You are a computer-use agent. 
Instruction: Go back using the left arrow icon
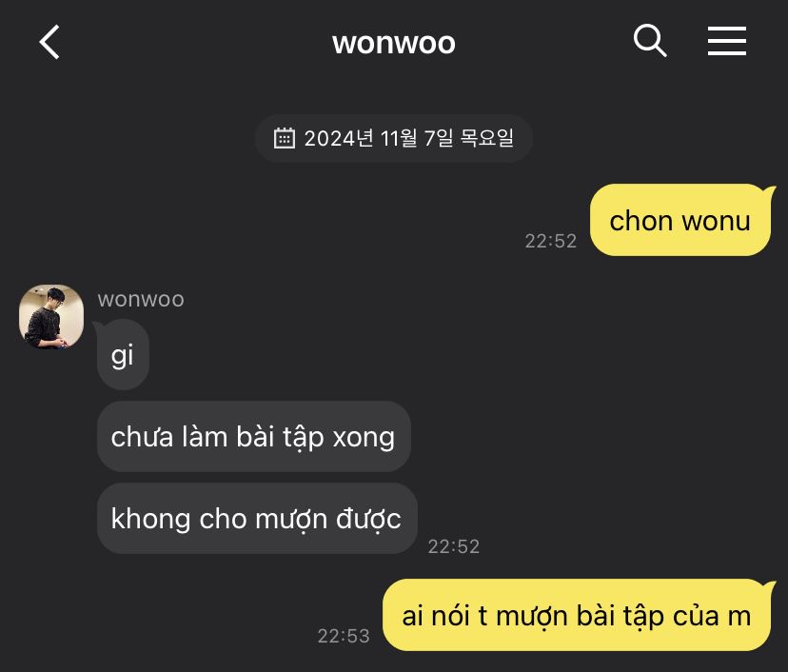(49, 42)
